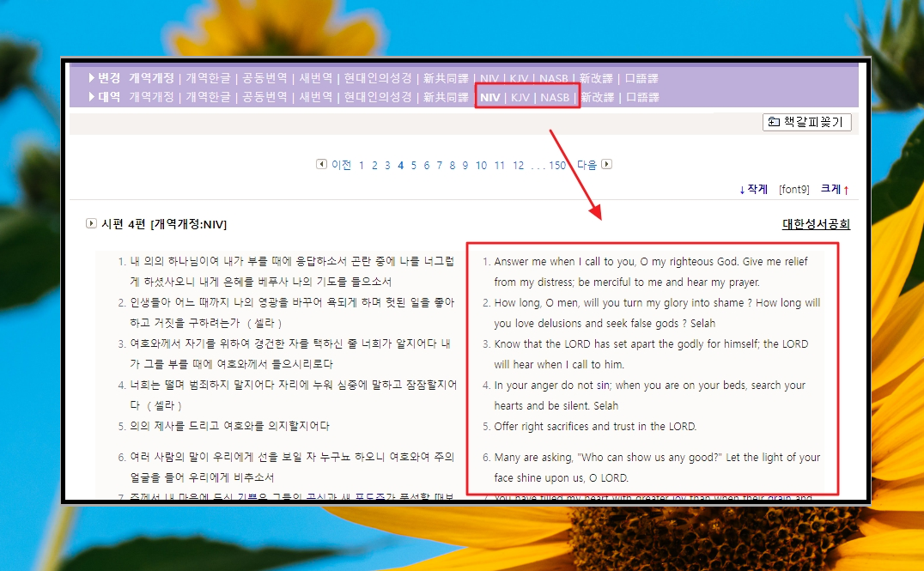Select 개역개정 in the 변경 row

pos(151,78)
